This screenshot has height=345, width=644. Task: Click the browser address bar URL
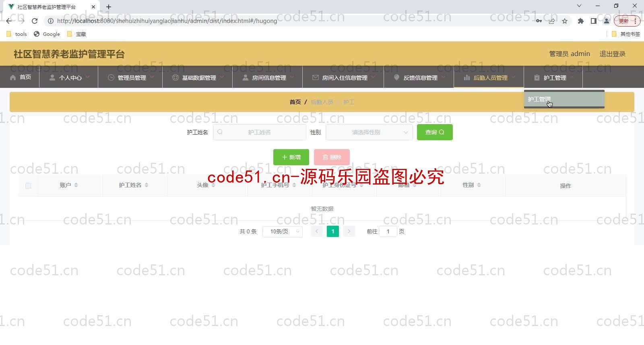pyautogui.click(x=167, y=21)
